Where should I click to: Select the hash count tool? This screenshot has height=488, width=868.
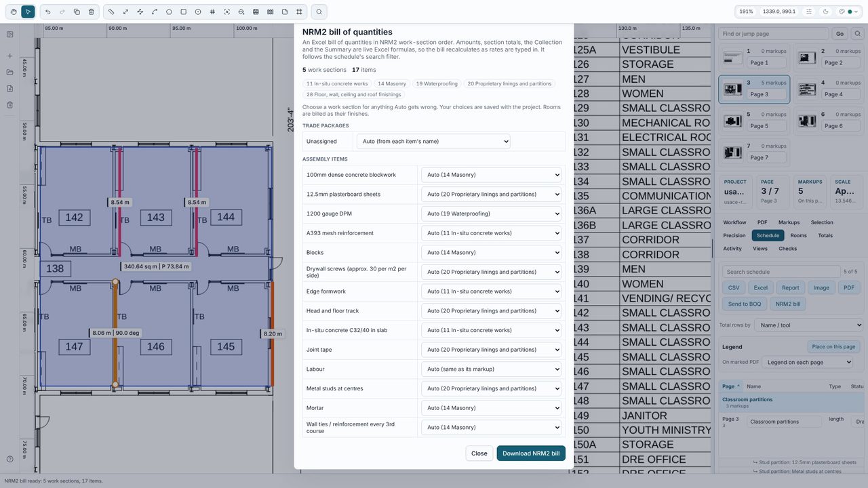(212, 12)
